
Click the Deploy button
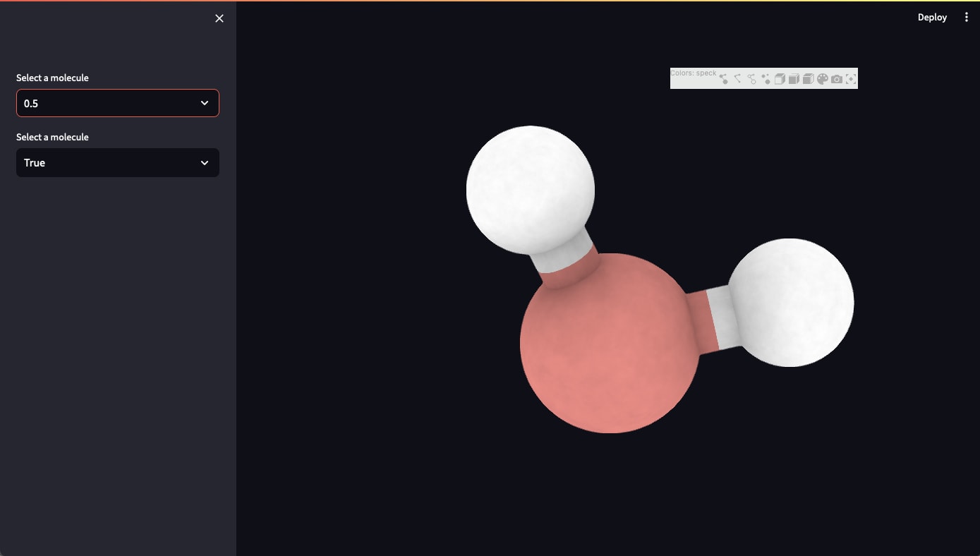click(932, 18)
